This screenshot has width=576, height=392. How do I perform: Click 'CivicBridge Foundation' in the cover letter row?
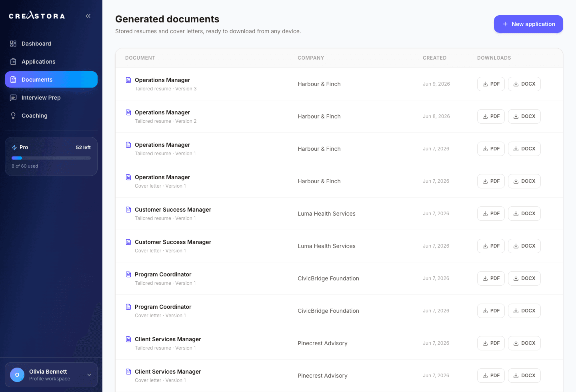(328, 311)
